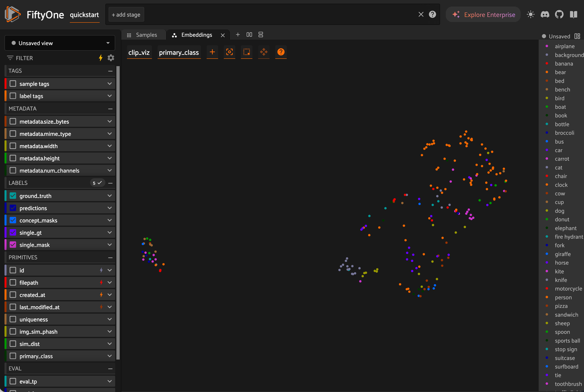The image size is (584, 392).
Task: Check the label tags checkbox
Action: pos(13,96)
